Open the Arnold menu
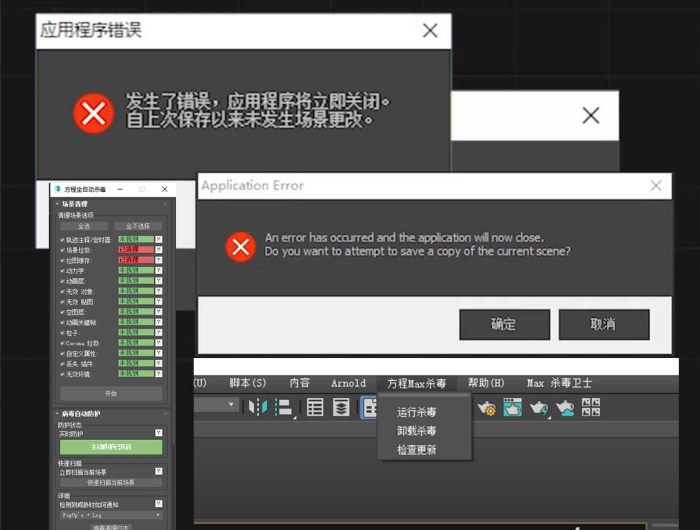 (x=348, y=383)
